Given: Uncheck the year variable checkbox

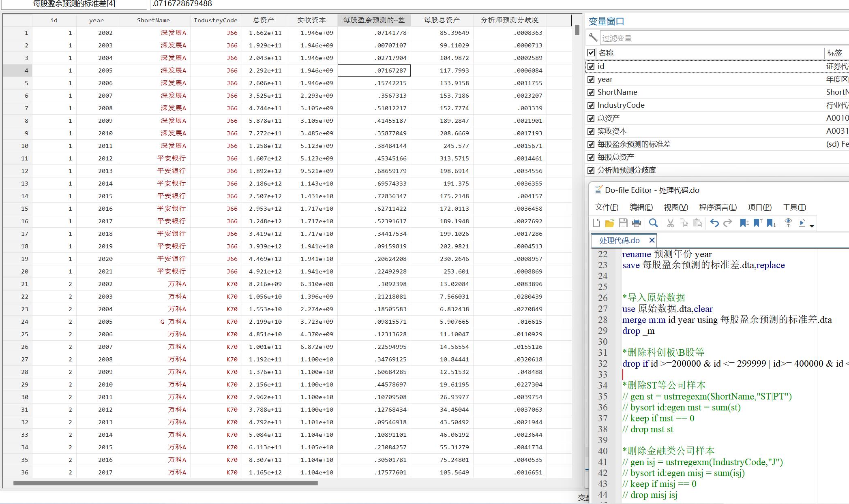Looking at the screenshot, I should tap(591, 79).
